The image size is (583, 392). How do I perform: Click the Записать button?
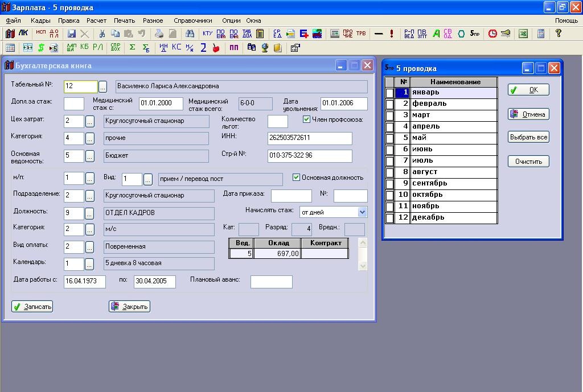tap(32, 307)
